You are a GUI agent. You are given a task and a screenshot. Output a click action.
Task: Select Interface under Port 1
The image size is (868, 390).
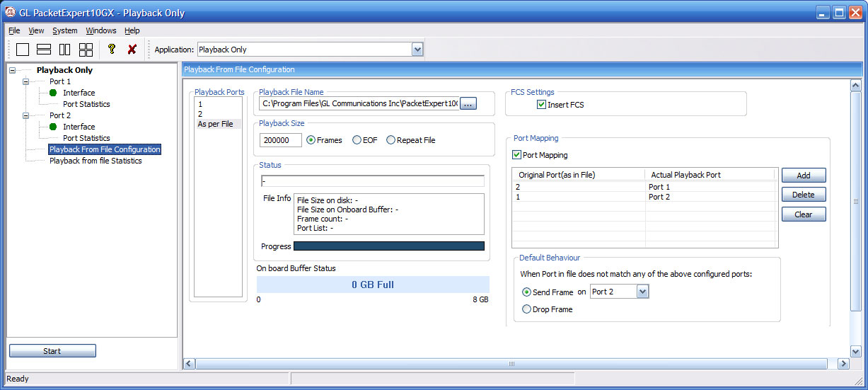tap(79, 93)
